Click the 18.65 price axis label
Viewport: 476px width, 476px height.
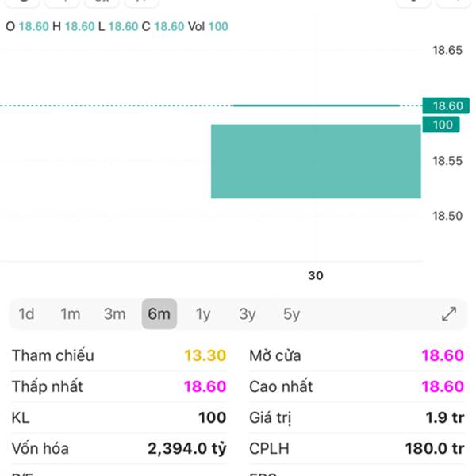(x=447, y=51)
